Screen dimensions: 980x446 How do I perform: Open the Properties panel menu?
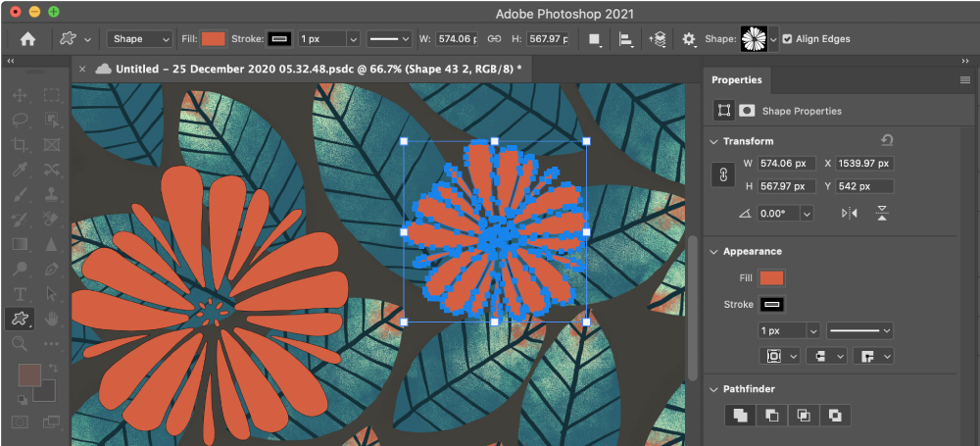click(965, 80)
